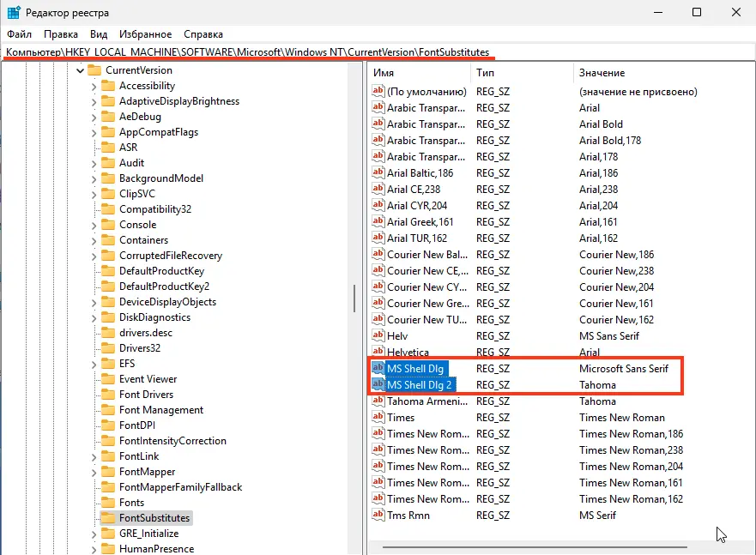This screenshot has width=756, height=555.
Task: Click the folder icon next to Font Drivers
Action: (108, 395)
